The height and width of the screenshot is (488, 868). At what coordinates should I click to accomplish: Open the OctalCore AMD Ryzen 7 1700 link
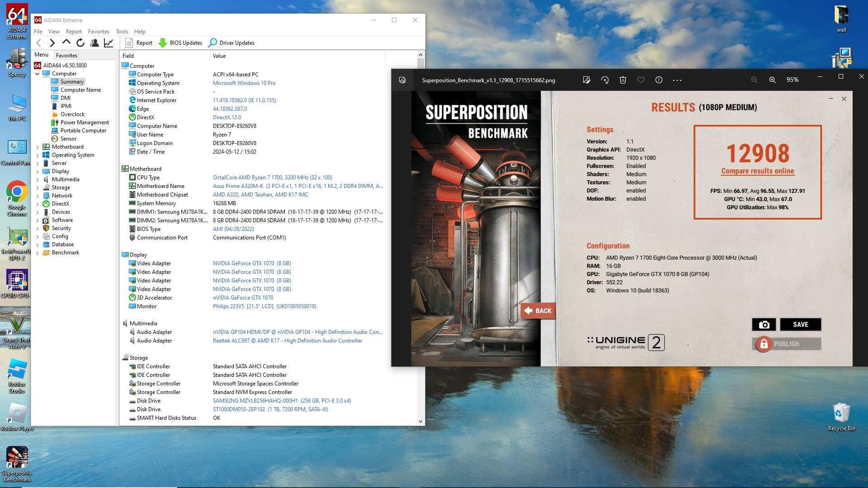[272, 178]
